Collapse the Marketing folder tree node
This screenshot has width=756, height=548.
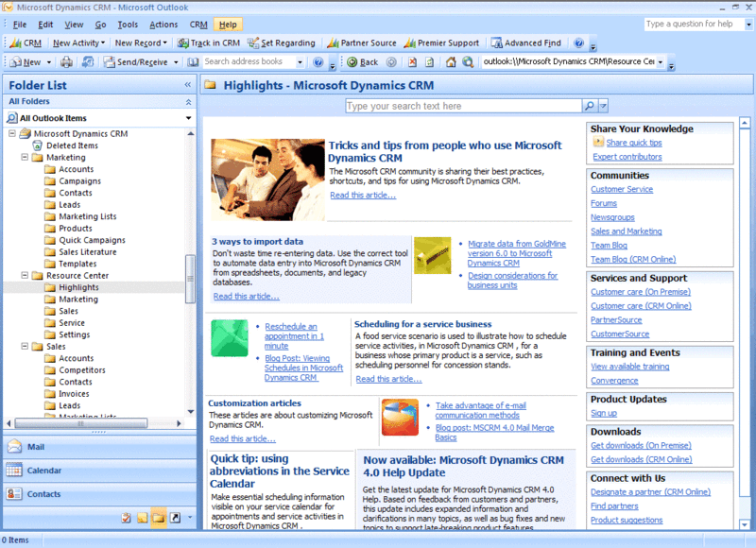point(25,157)
